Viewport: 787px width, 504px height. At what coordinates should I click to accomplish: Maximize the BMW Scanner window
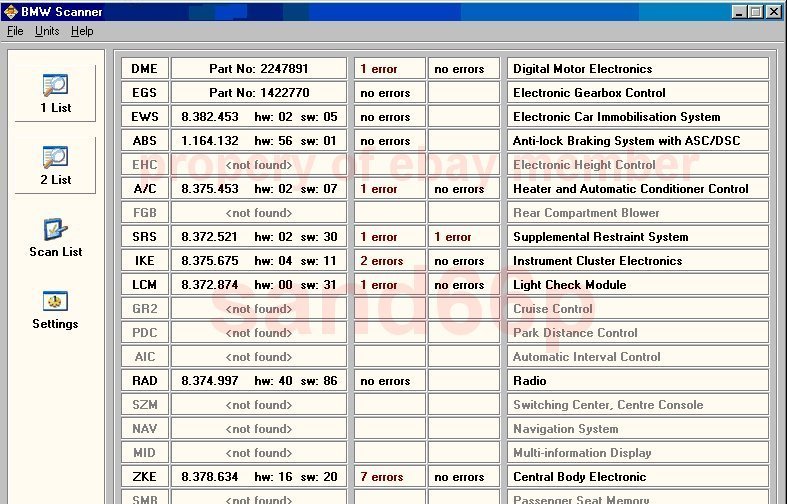[x=755, y=12]
